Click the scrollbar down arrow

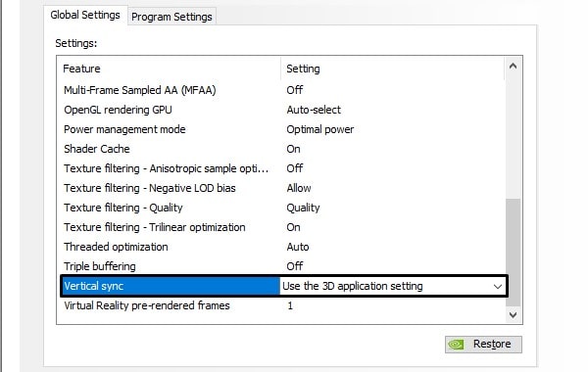point(513,314)
